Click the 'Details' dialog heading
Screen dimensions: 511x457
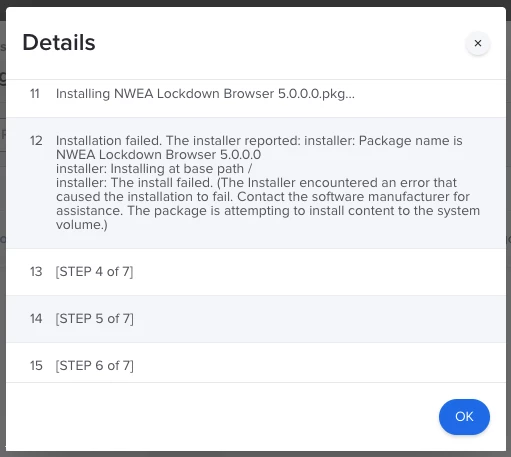[59, 43]
